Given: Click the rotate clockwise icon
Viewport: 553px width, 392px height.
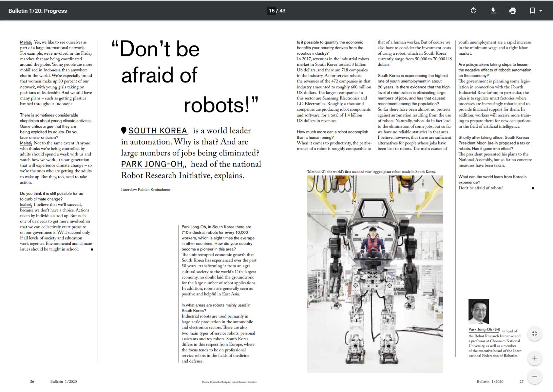Looking at the screenshot, I should click(x=473, y=11).
